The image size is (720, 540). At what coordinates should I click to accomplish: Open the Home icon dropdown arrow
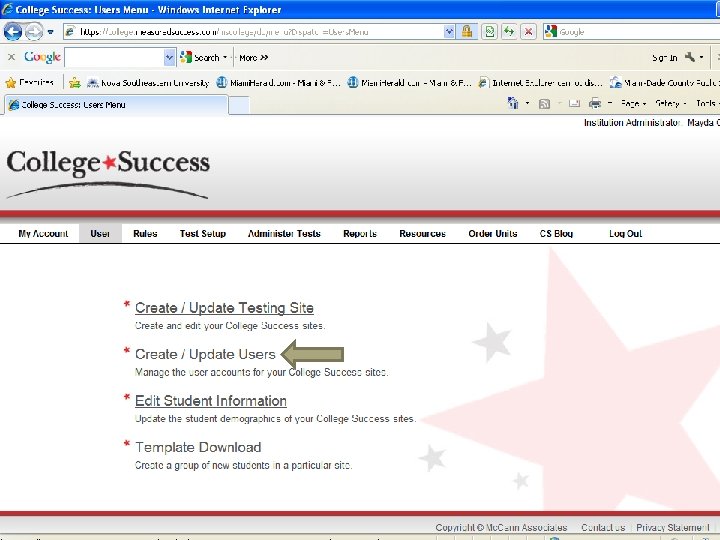527,103
